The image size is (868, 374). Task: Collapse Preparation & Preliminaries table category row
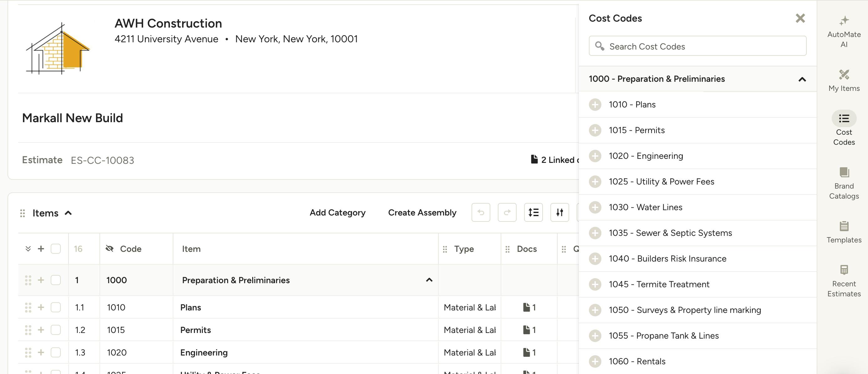(429, 280)
